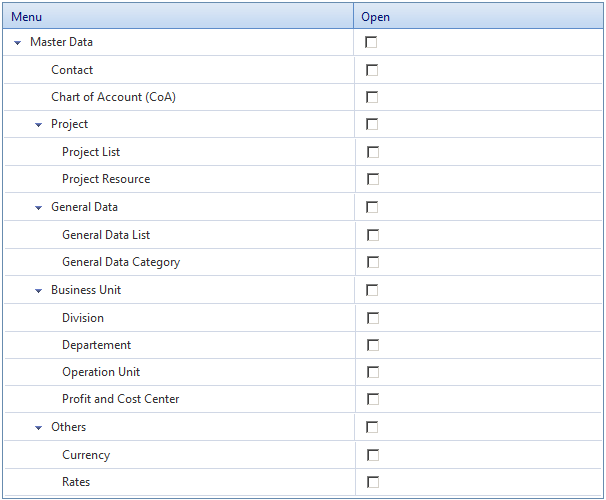This screenshot has height=500, width=606.
Task: Check Open for General Data Category
Action: pyautogui.click(x=373, y=262)
